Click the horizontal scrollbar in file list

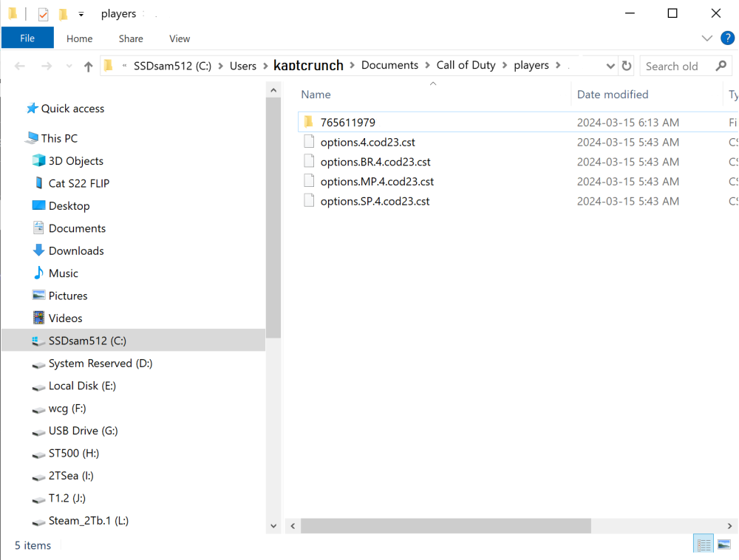446,526
